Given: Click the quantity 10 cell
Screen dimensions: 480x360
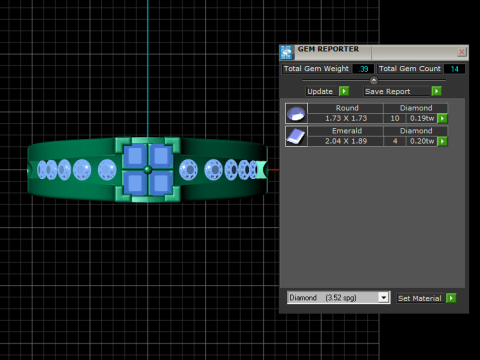Looking at the screenshot, I should pos(395,118).
